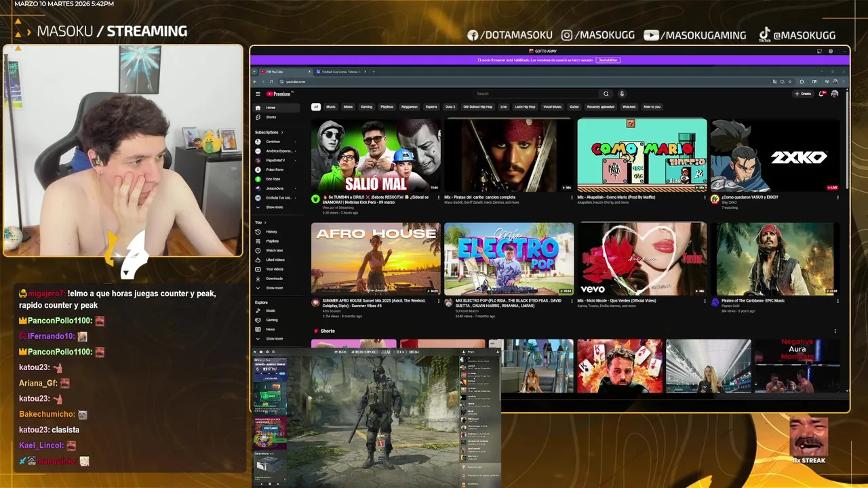Select the Mixes filter chip
This screenshot has width=868, height=488.
point(348,106)
